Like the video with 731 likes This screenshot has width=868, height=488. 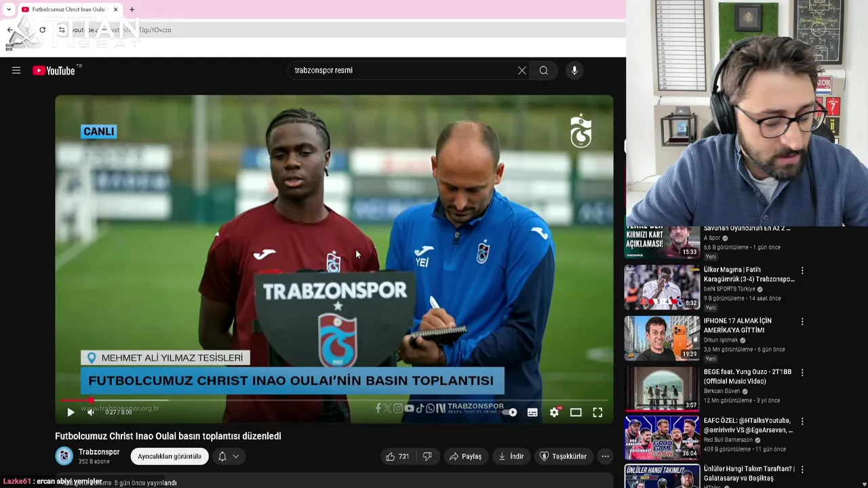point(397,457)
